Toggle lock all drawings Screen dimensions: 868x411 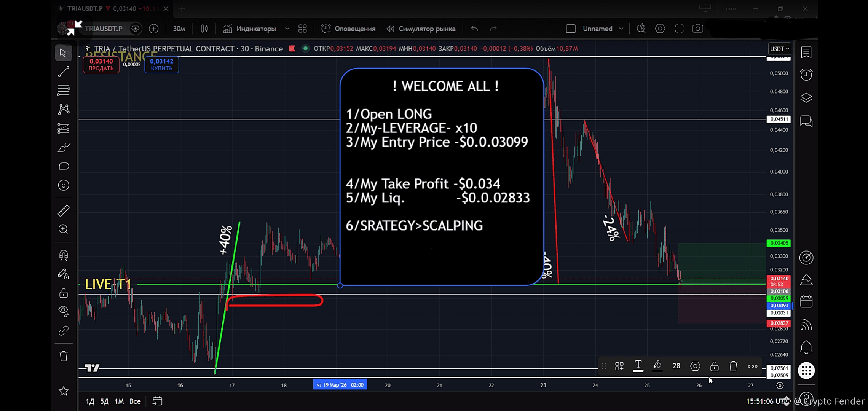(x=63, y=293)
